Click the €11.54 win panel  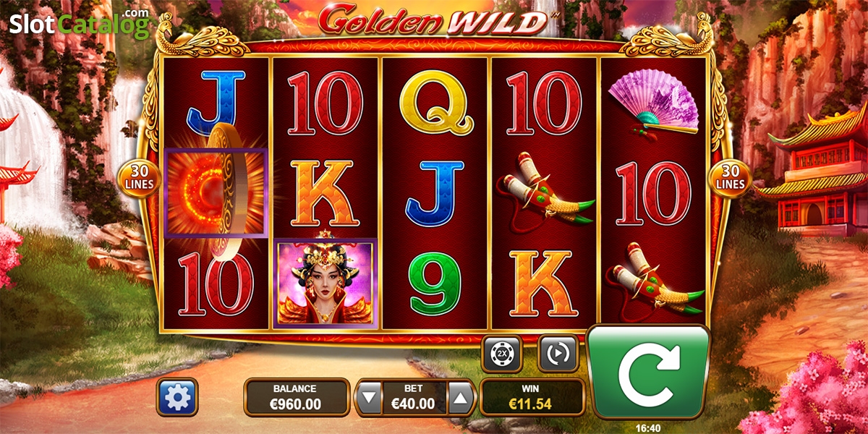click(532, 397)
